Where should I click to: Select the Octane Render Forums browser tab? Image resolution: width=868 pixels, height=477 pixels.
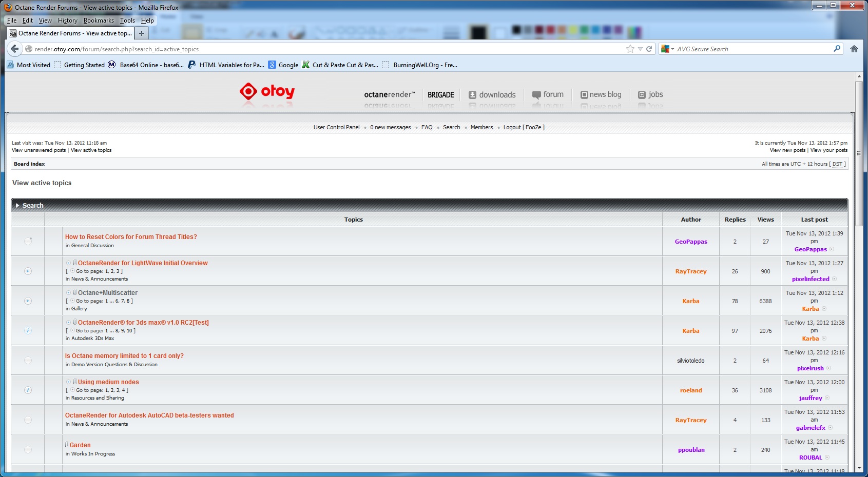tap(70, 33)
